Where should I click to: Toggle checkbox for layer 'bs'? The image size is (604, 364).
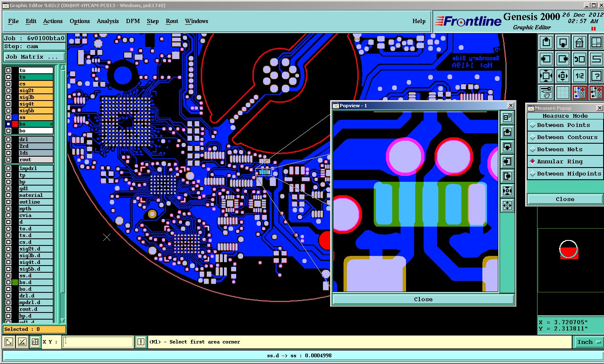[8, 124]
